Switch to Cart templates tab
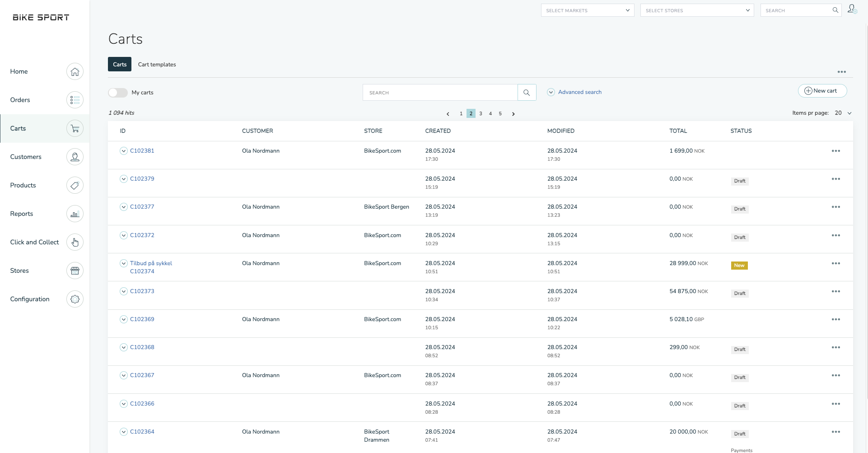 (157, 65)
